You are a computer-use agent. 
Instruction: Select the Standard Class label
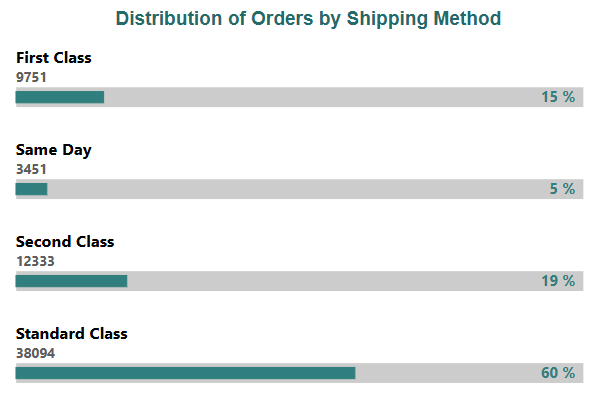[71, 334]
